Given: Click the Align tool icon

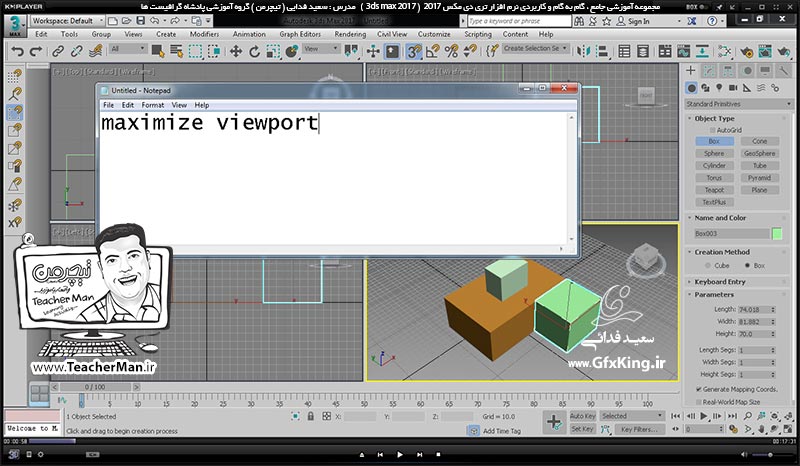Looking at the screenshot, I should point(602,51).
